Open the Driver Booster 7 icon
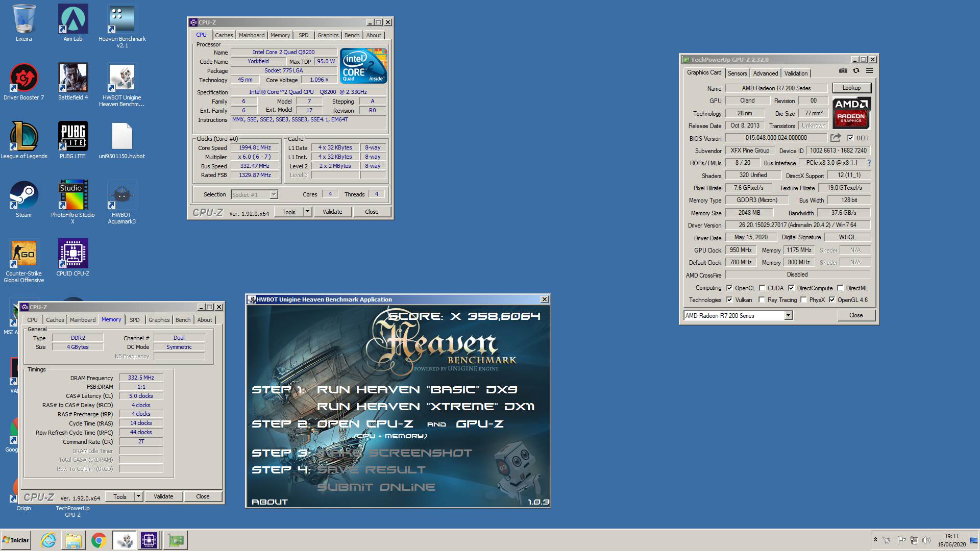This screenshot has width=980, height=551. (x=23, y=82)
